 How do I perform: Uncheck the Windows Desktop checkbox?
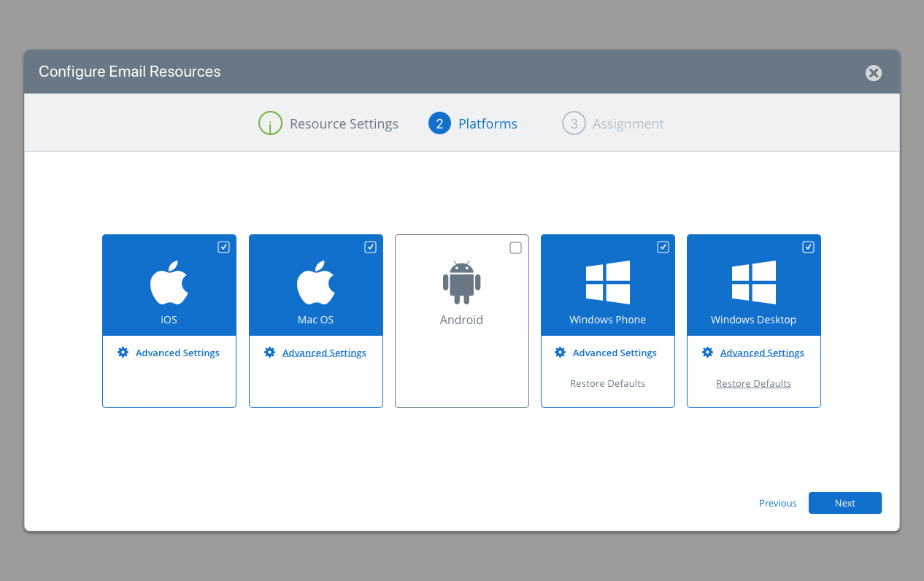(x=808, y=247)
